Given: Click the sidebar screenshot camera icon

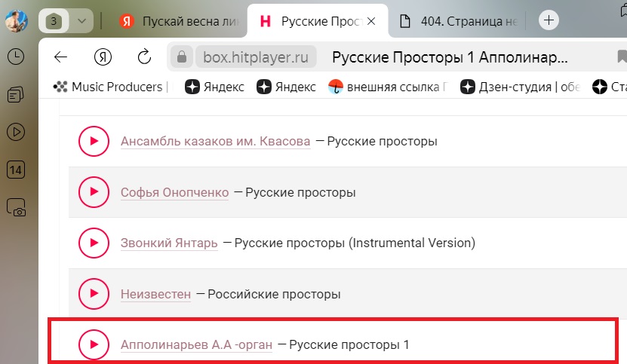Looking at the screenshot, I should point(16,208).
